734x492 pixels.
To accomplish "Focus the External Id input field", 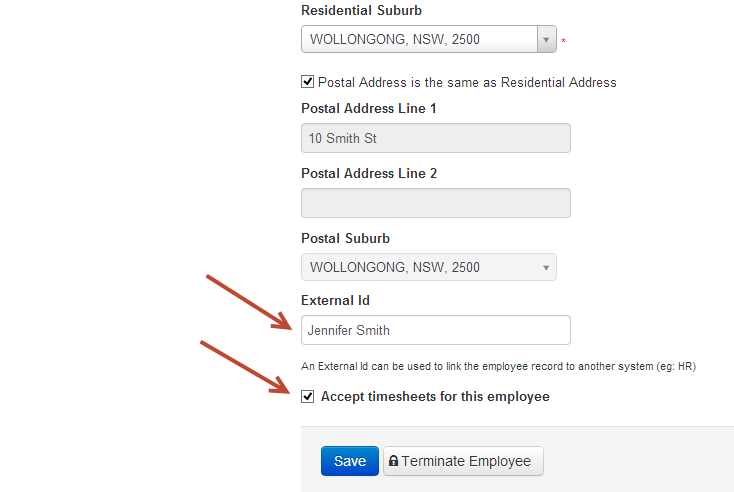I will click(x=435, y=330).
